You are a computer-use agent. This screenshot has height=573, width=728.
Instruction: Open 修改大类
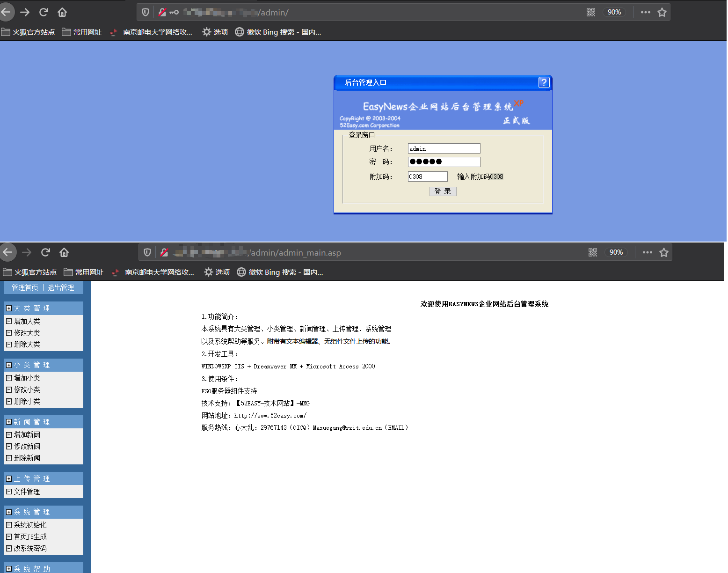[27, 333]
